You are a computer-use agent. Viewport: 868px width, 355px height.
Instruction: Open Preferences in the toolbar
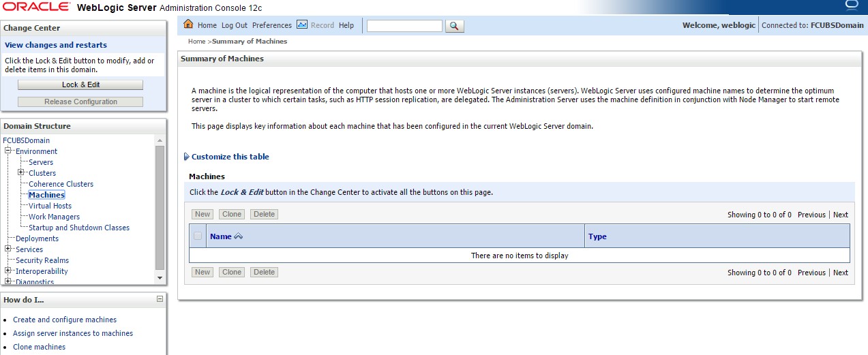(272, 25)
